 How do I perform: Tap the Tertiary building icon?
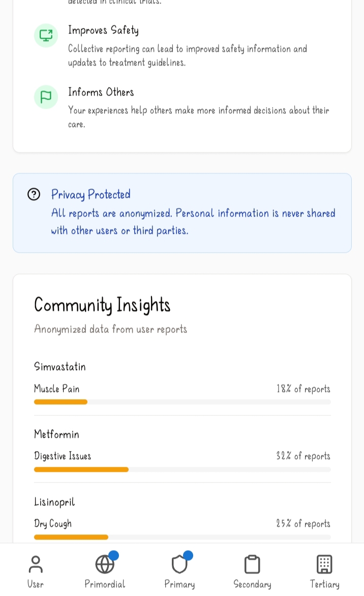pos(324,564)
